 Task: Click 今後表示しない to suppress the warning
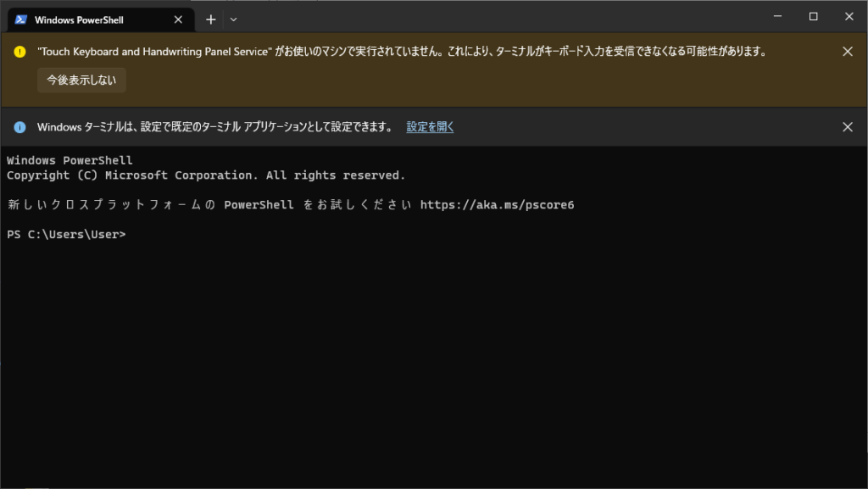pyautogui.click(x=81, y=80)
